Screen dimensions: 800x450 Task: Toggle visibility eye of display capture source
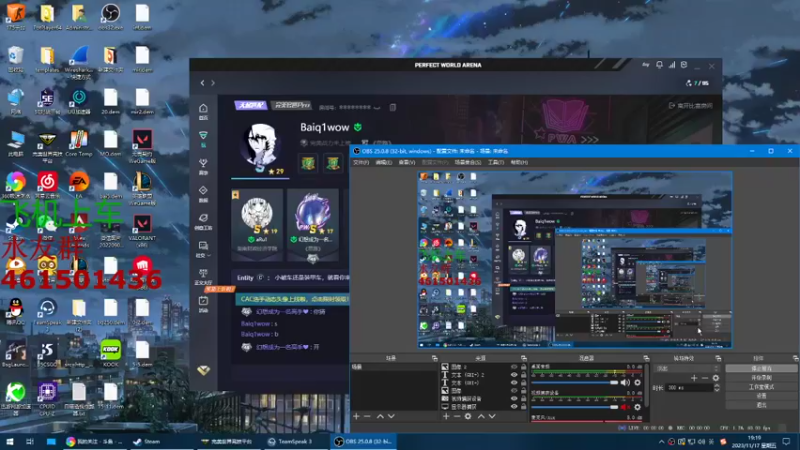click(514, 407)
